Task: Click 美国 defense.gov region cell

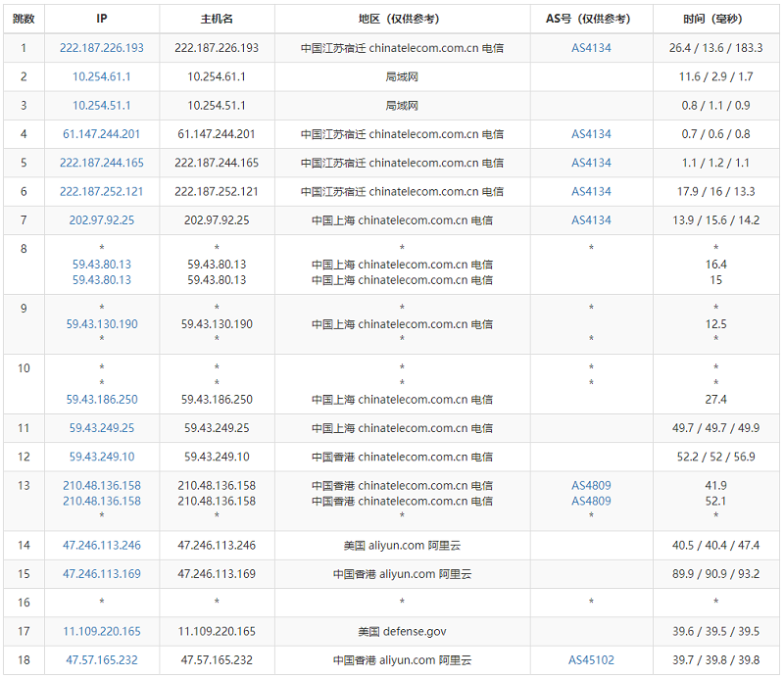Action: tap(402, 632)
